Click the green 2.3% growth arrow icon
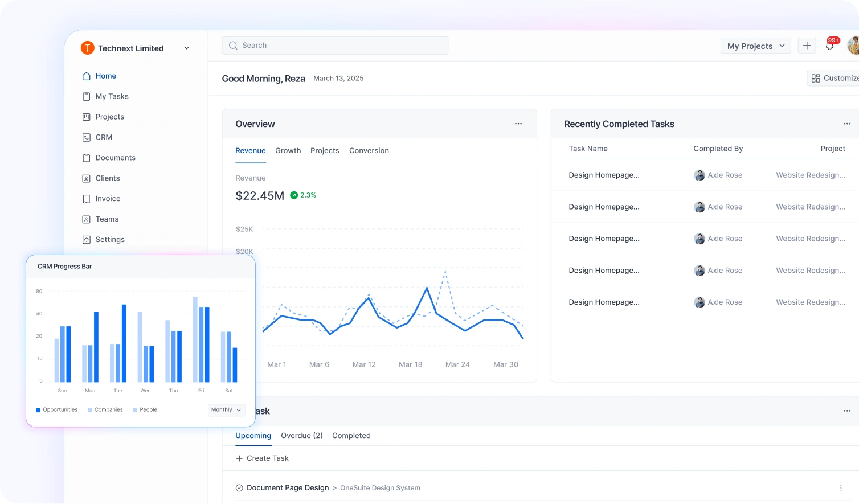 (294, 195)
